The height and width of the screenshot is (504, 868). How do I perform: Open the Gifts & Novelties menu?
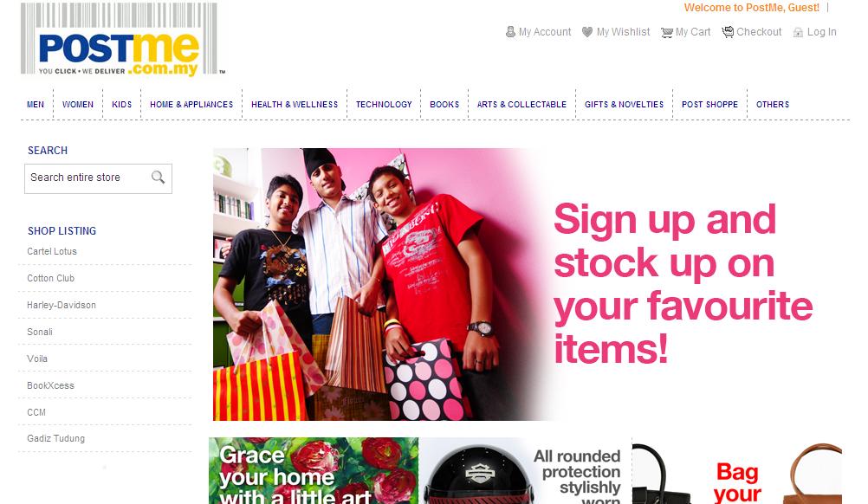point(624,104)
